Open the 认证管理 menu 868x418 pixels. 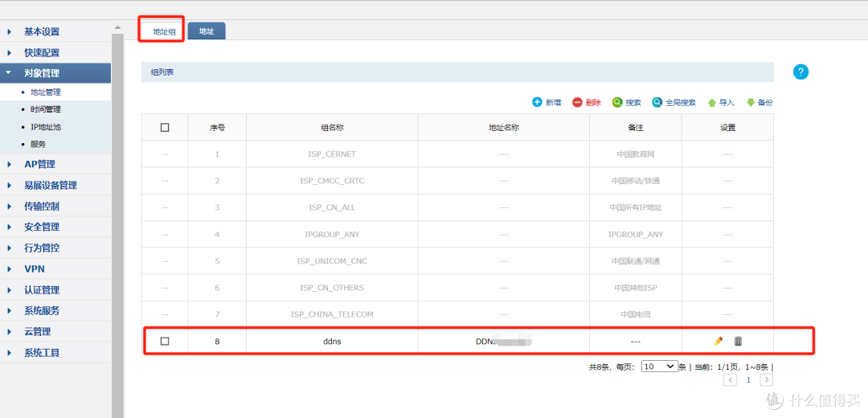(x=55, y=290)
